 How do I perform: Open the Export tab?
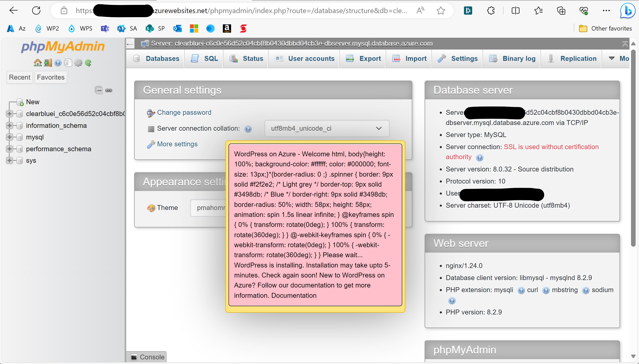click(363, 59)
